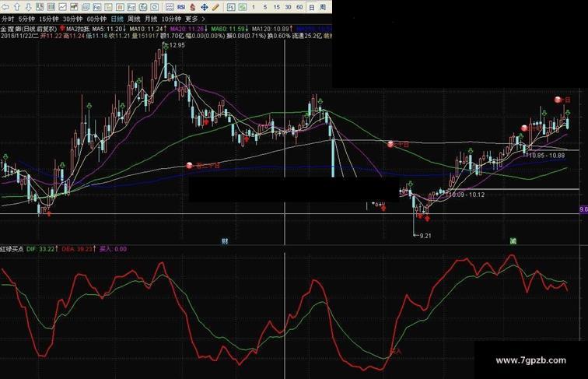
Task: Click the red dollar sign icon
Action: (x=193, y=7)
